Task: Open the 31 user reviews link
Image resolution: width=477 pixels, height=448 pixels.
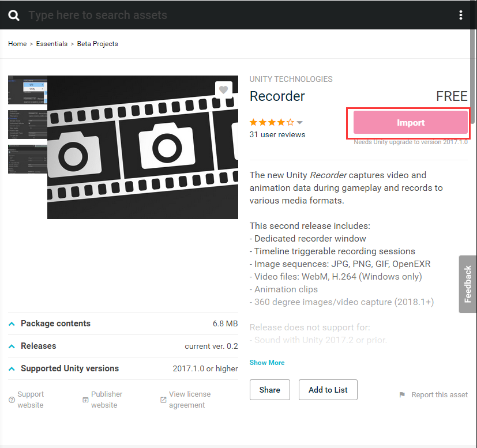Action: pyautogui.click(x=277, y=134)
